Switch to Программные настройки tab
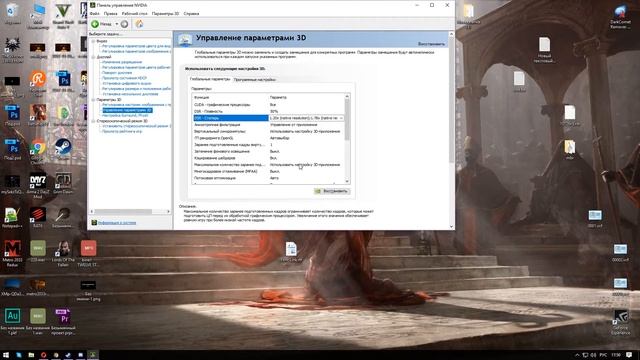 coord(254,80)
